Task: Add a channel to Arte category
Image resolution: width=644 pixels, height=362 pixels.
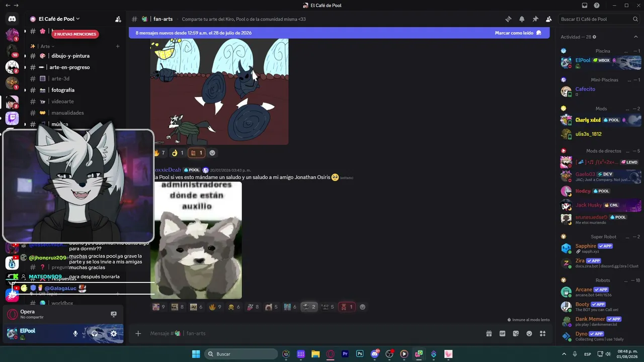Action: coord(118,46)
